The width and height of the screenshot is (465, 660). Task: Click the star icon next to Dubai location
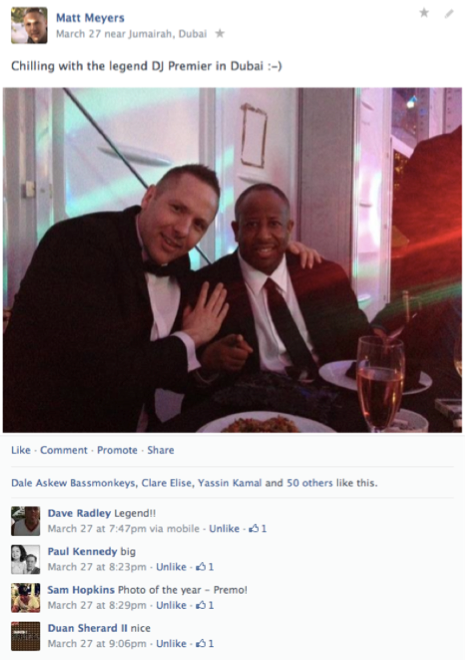(x=220, y=33)
